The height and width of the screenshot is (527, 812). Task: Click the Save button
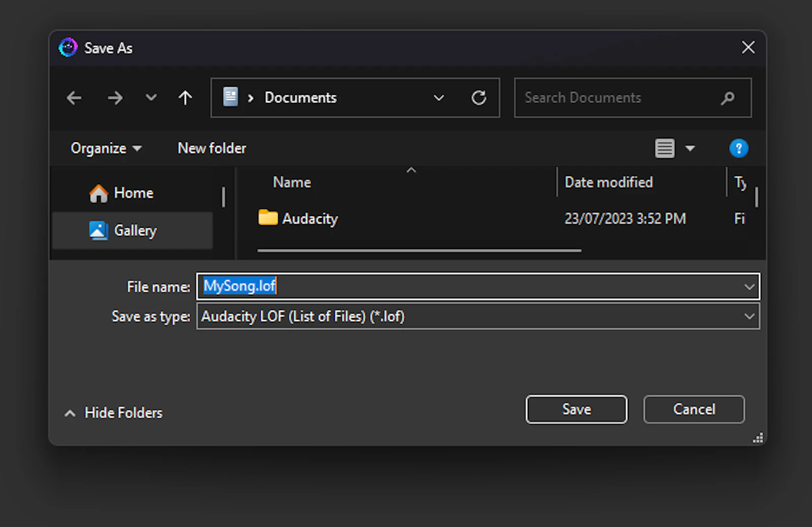pyautogui.click(x=576, y=409)
